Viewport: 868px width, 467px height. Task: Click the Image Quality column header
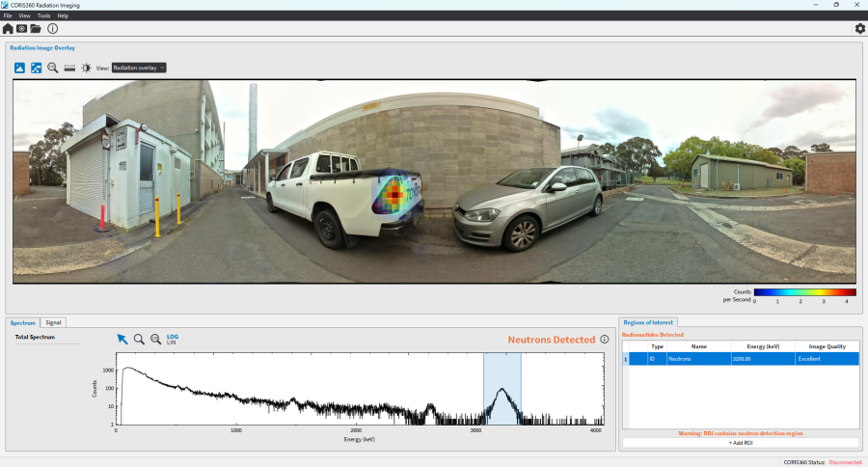827,346
